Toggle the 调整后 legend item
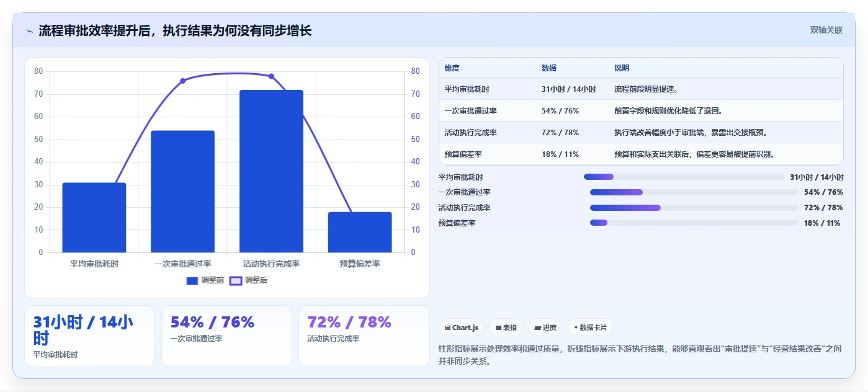Viewport: 868px width, 392px height. click(248, 280)
